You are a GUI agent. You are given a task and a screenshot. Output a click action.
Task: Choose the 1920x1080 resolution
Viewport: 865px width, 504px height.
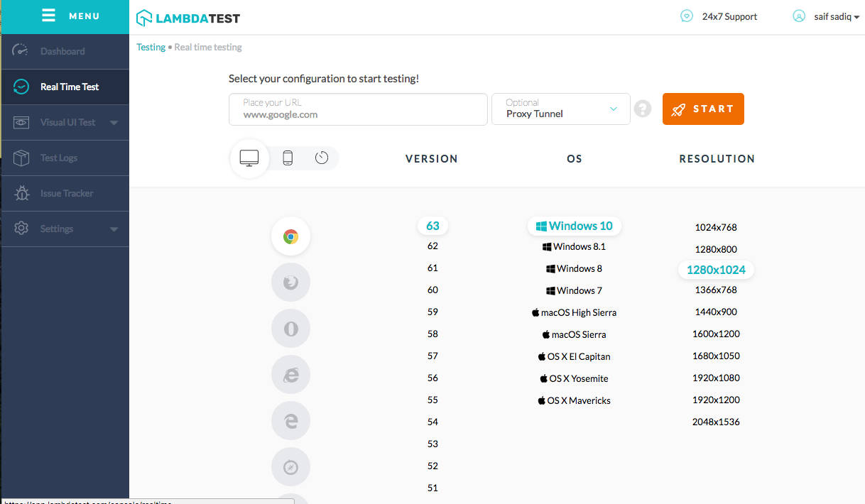point(716,378)
